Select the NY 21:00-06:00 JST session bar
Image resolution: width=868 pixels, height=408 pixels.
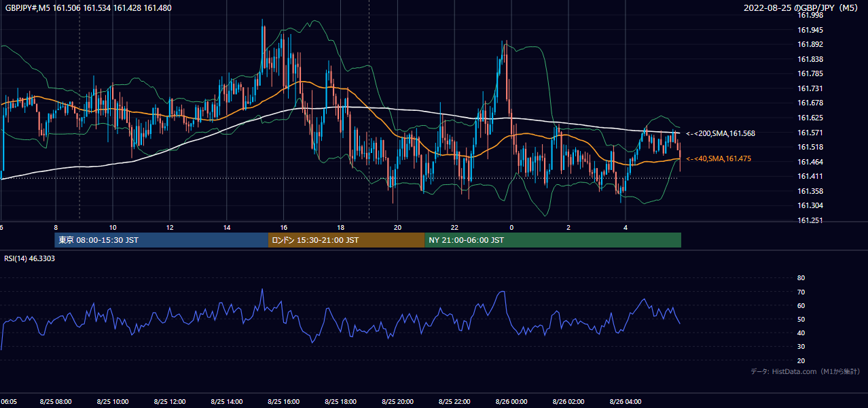click(x=553, y=240)
